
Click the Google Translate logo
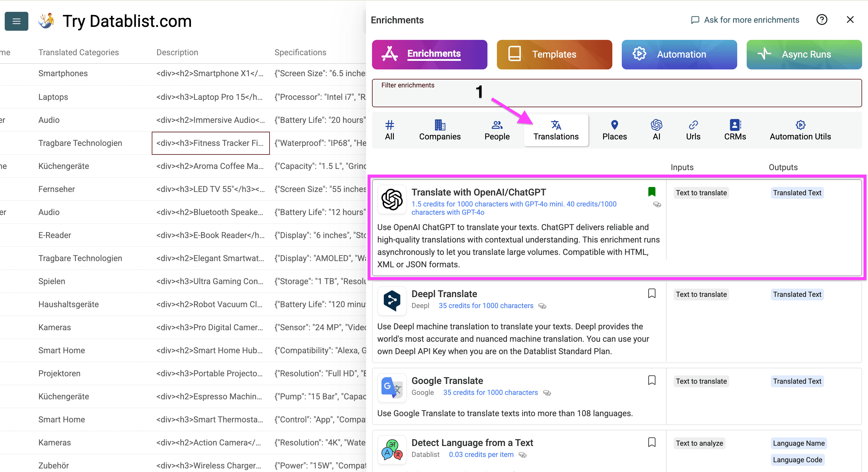(x=391, y=388)
